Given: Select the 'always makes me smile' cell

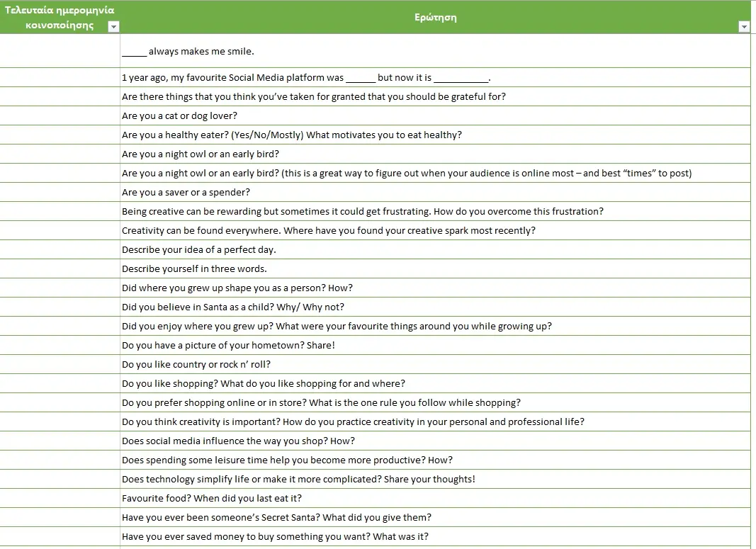Looking at the screenshot, I should point(435,51).
